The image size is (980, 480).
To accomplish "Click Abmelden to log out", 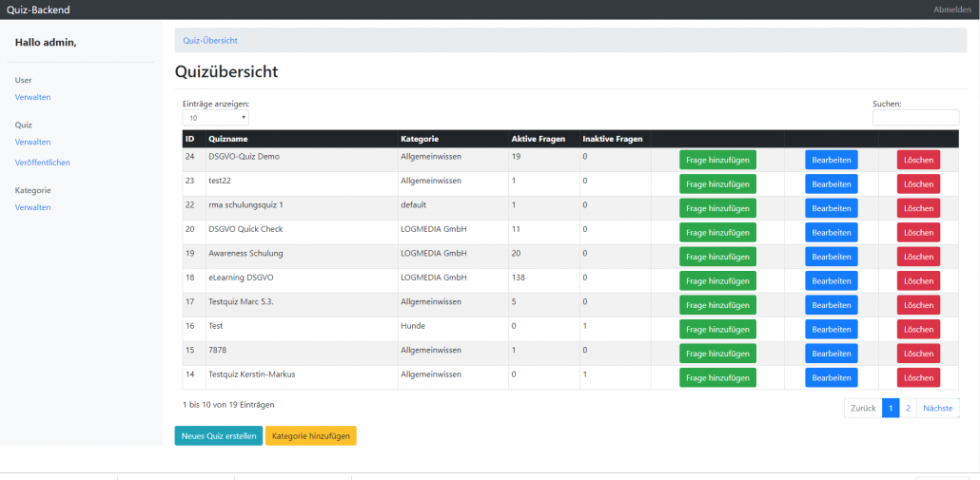I will 951,10.
